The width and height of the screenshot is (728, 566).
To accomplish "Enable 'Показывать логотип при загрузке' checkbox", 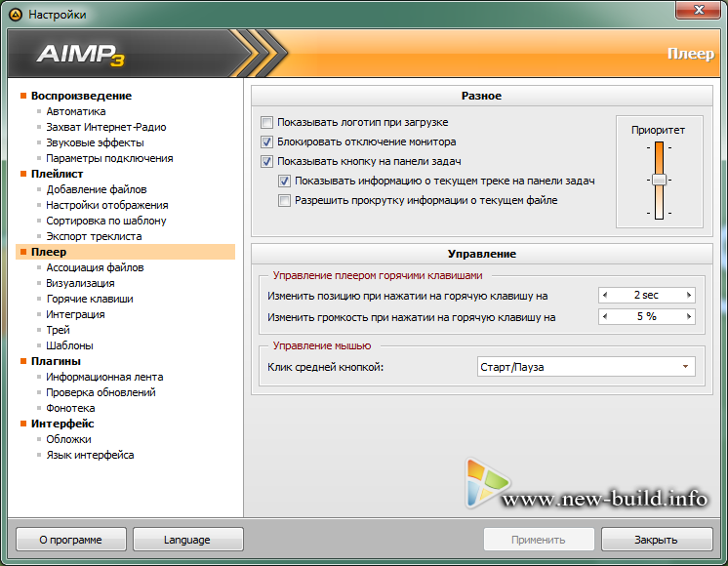I will [267, 123].
